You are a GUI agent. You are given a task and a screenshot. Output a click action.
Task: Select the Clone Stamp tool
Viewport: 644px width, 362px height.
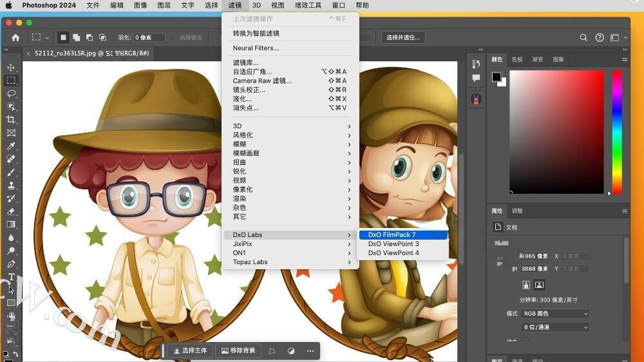tap(11, 186)
